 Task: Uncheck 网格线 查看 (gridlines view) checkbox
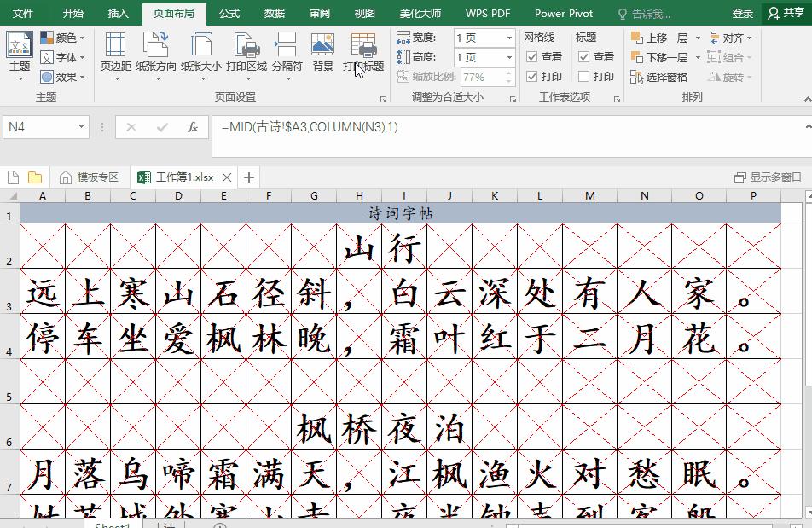point(533,56)
